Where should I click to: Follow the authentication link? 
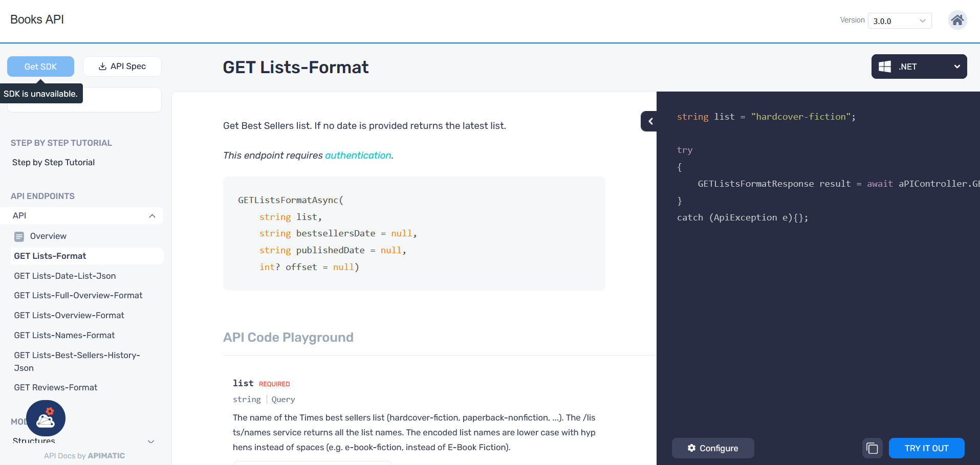[358, 155]
